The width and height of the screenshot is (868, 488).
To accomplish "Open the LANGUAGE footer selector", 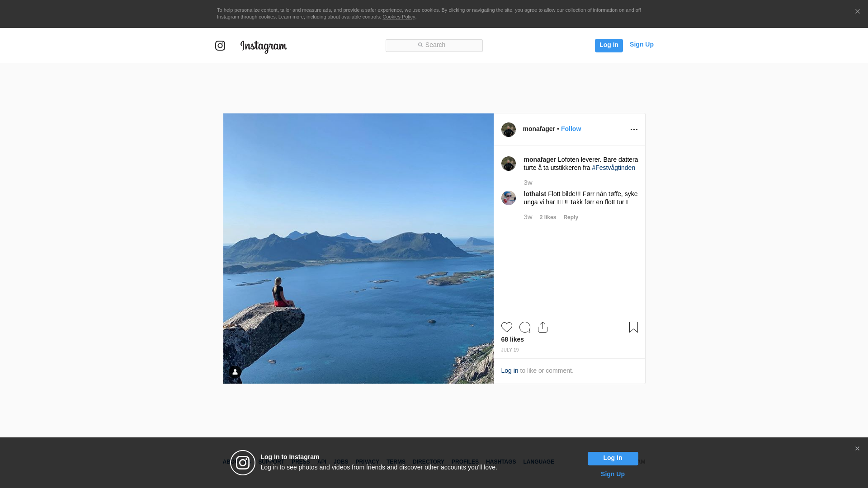I will coord(538,462).
